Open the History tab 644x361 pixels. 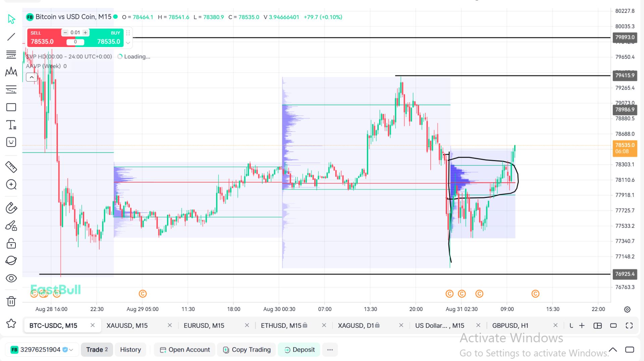pos(130,350)
